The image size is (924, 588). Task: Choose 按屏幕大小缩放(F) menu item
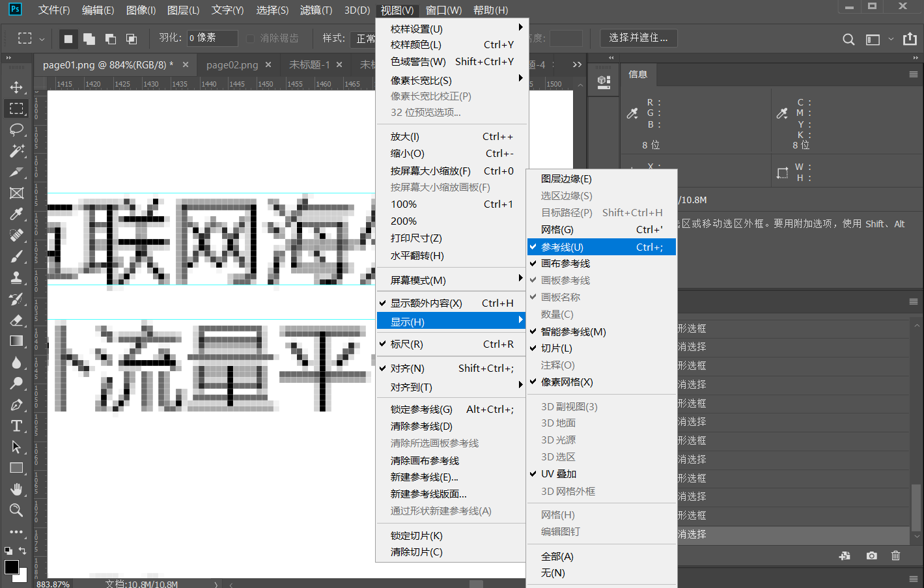pyautogui.click(x=451, y=171)
